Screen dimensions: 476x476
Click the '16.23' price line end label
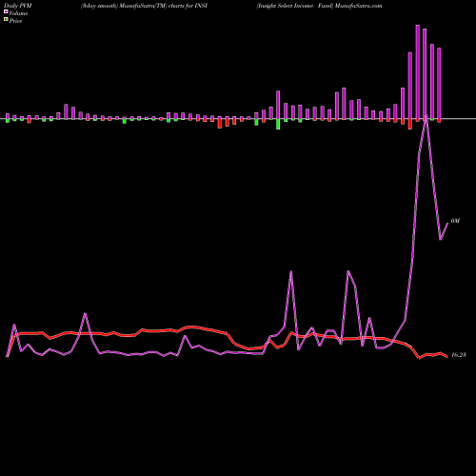pos(458,355)
